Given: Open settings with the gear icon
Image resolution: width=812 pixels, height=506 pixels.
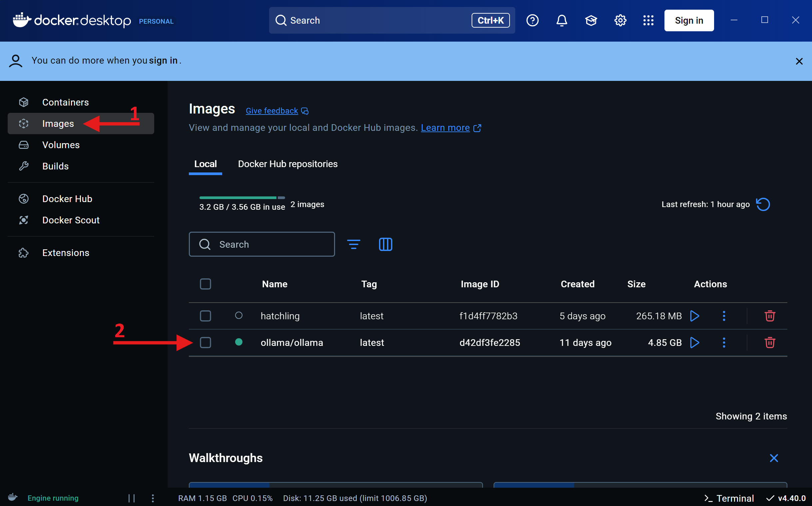Looking at the screenshot, I should [620, 20].
